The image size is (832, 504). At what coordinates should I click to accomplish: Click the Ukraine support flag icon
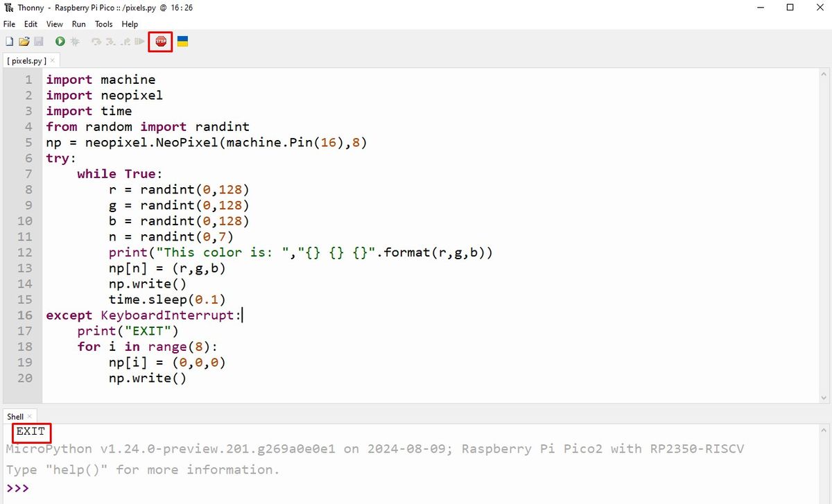tap(182, 42)
